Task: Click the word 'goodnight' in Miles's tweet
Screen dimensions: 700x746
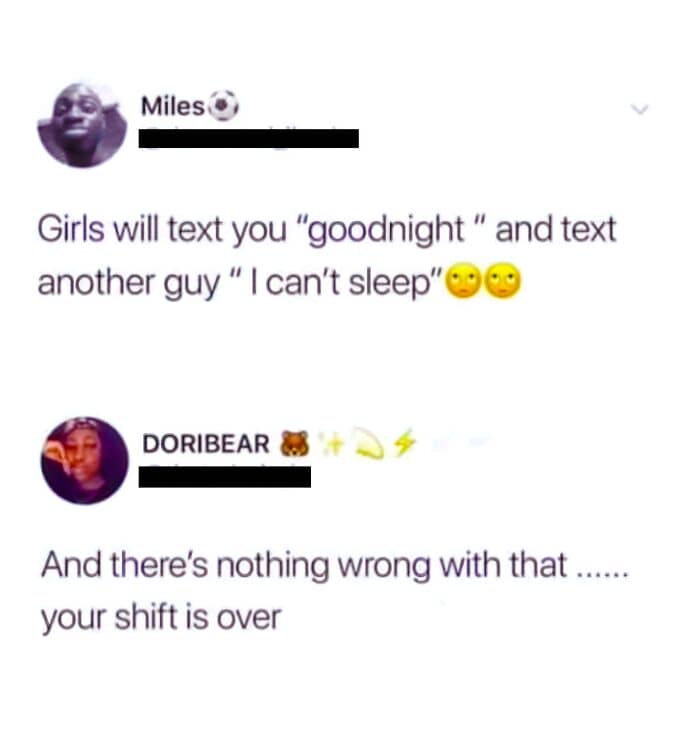Action: (x=386, y=231)
